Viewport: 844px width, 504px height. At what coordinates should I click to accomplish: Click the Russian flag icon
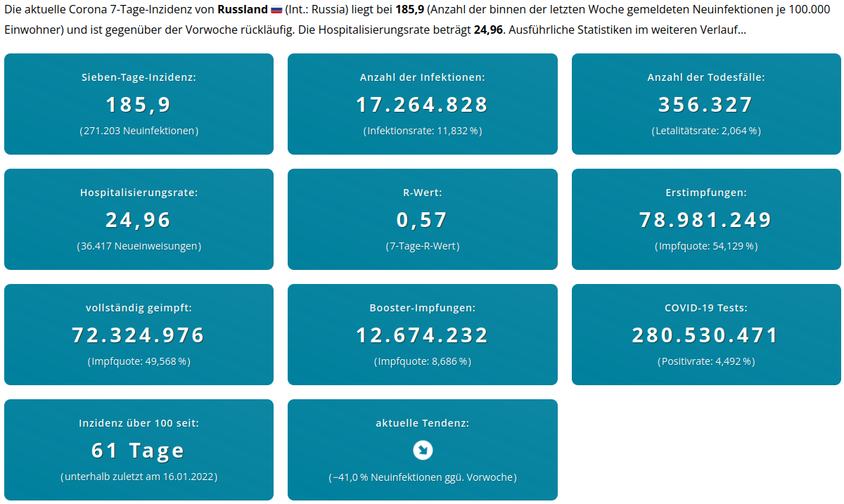tap(276, 11)
